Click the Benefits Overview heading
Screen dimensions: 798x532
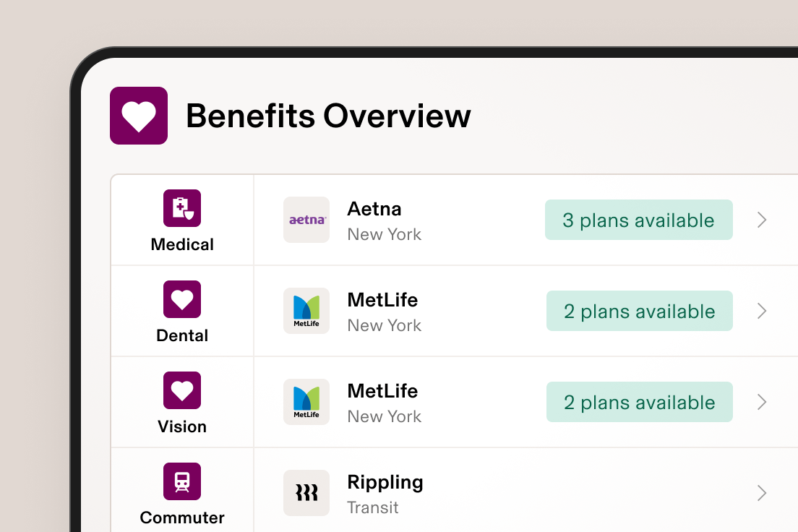pyautogui.click(x=329, y=116)
